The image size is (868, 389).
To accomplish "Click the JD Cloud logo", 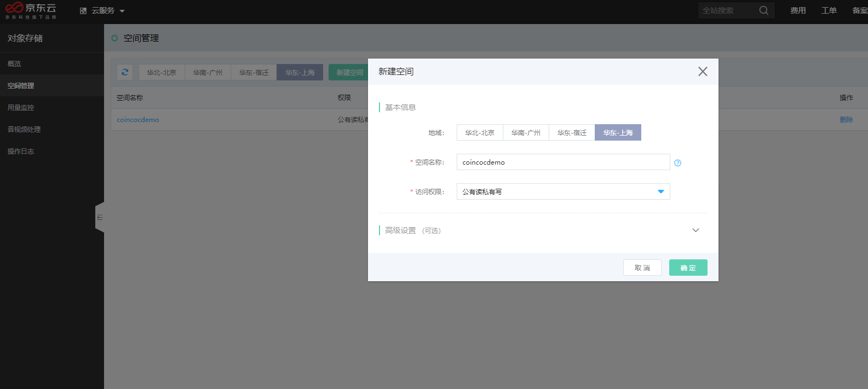I will coord(31,10).
